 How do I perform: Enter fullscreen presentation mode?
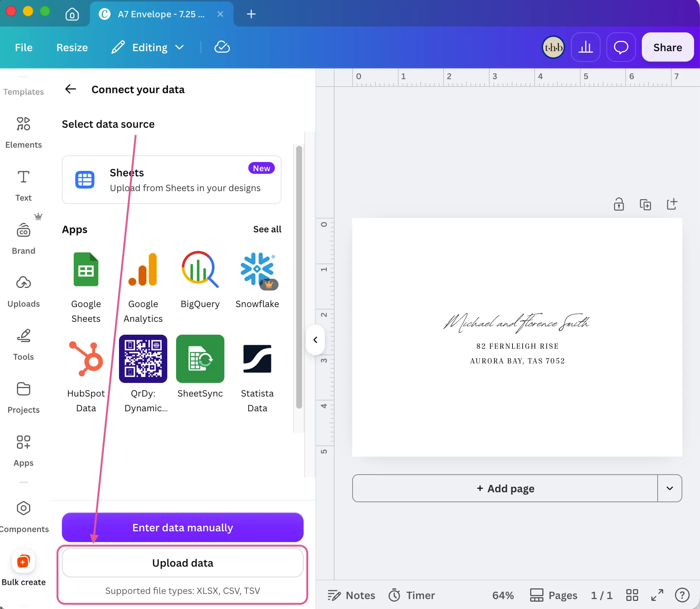[x=657, y=595]
